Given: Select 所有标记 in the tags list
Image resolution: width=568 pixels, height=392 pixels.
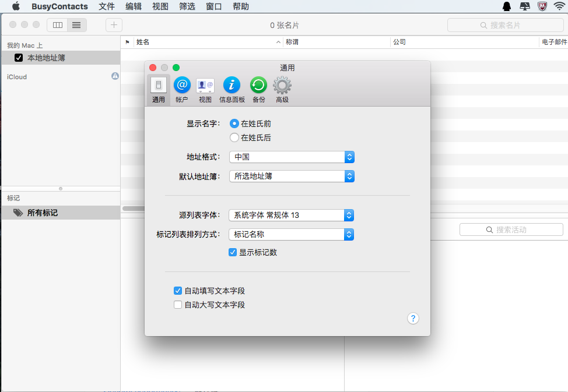Looking at the screenshot, I should point(61,213).
